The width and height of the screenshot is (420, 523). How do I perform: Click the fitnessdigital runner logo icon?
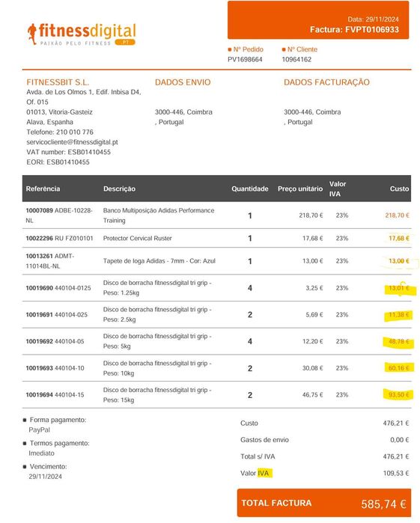pos(32,34)
